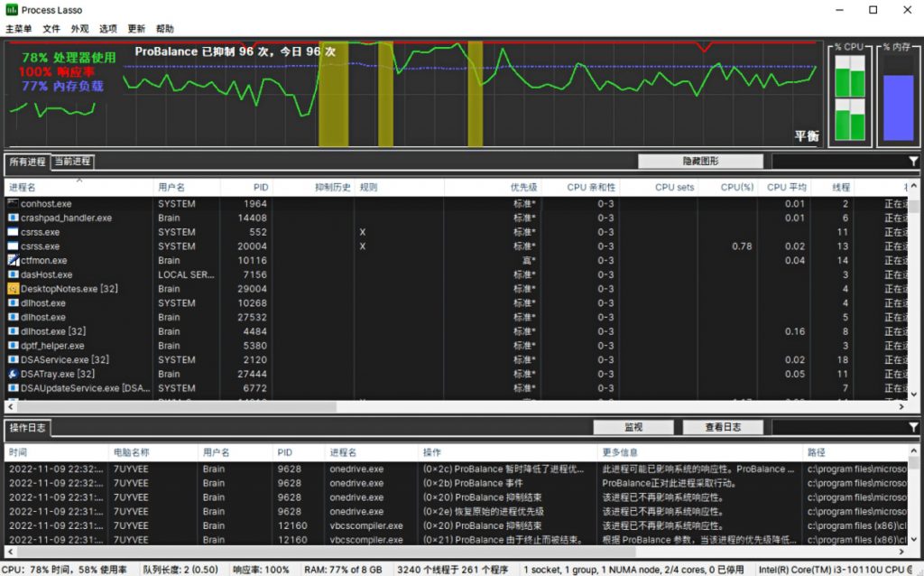Click the action log horizontal scrollbar thumb
This screenshot has height=576, width=924.
[x=326, y=552]
